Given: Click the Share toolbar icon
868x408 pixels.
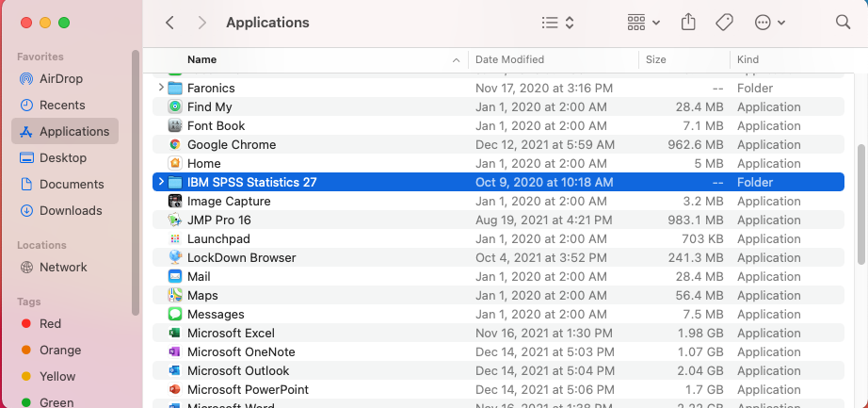Looking at the screenshot, I should click(x=688, y=22).
